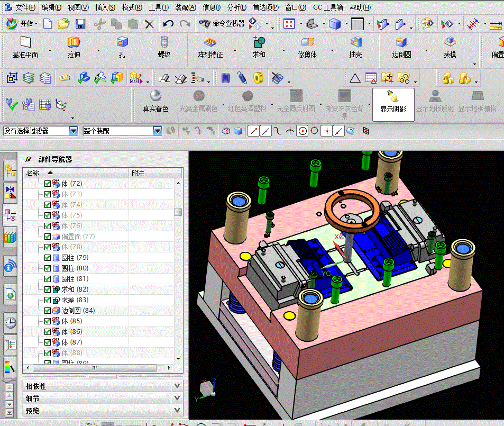Select the 孔 (Hole) tool
504x426 pixels.
(122, 47)
